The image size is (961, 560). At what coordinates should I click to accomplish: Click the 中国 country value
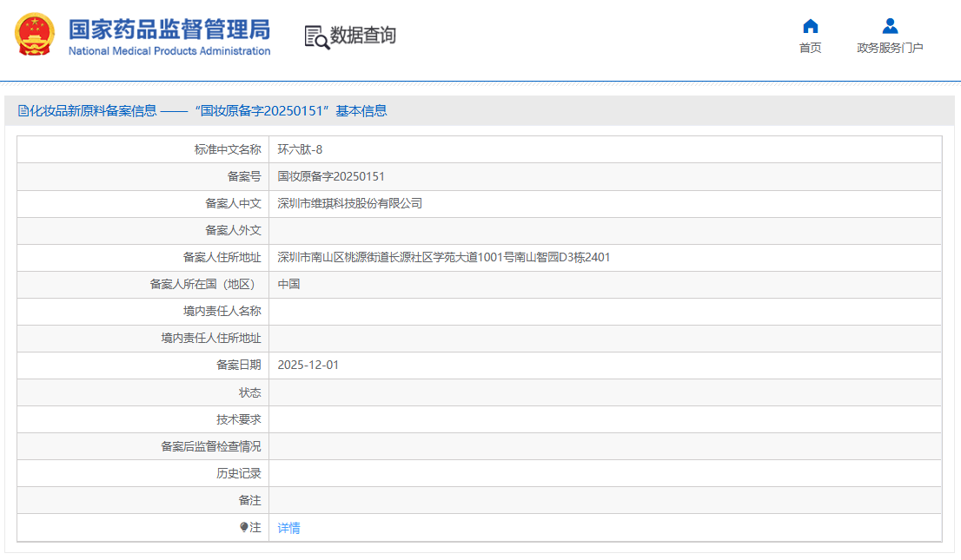[x=288, y=284]
